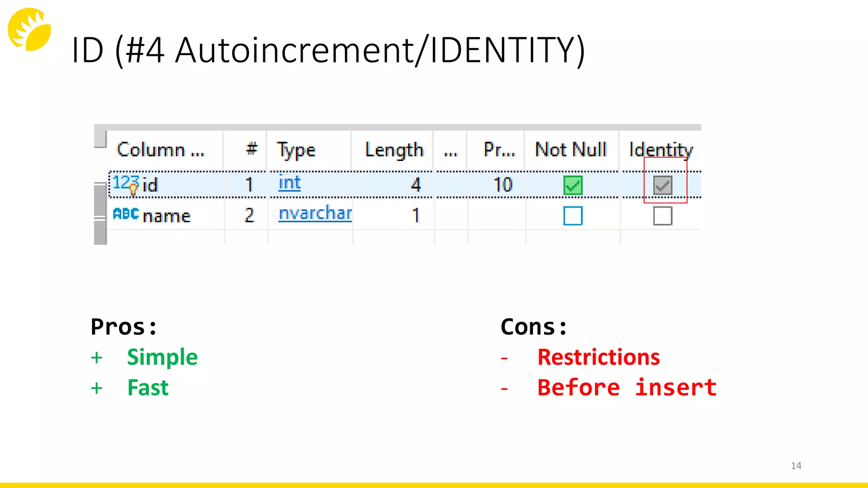
Task: Click the slide number 14
Action: [x=796, y=466]
